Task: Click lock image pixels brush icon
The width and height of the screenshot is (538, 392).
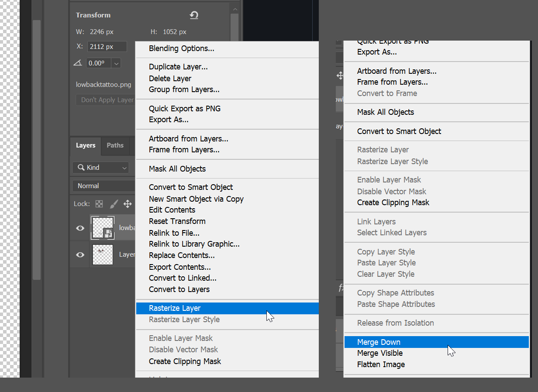Action: tap(114, 204)
